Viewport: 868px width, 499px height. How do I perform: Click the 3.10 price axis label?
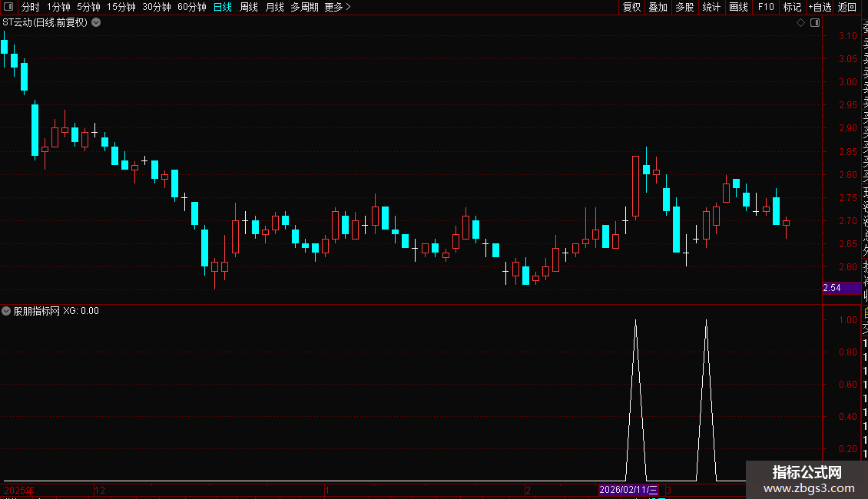point(847,36)
